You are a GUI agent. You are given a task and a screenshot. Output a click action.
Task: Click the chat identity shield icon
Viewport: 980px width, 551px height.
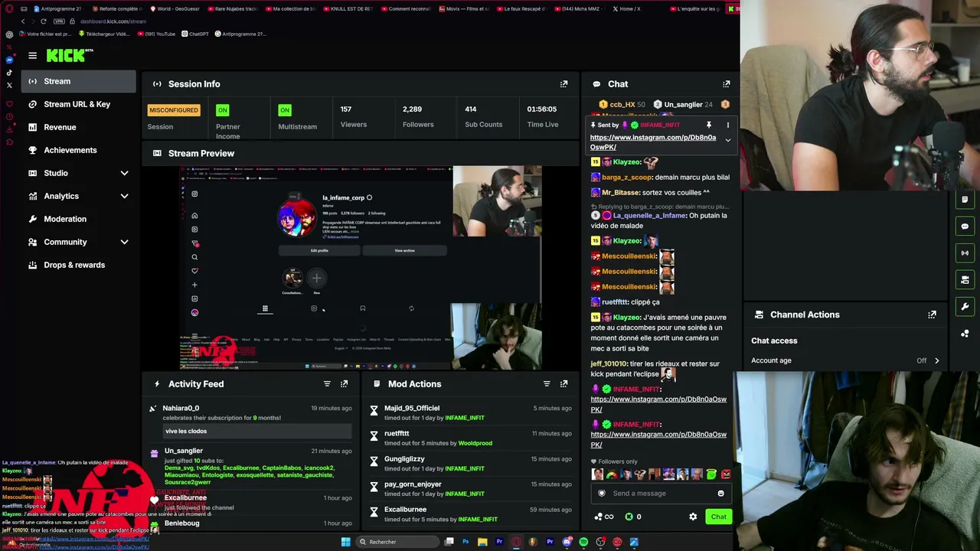602,494
